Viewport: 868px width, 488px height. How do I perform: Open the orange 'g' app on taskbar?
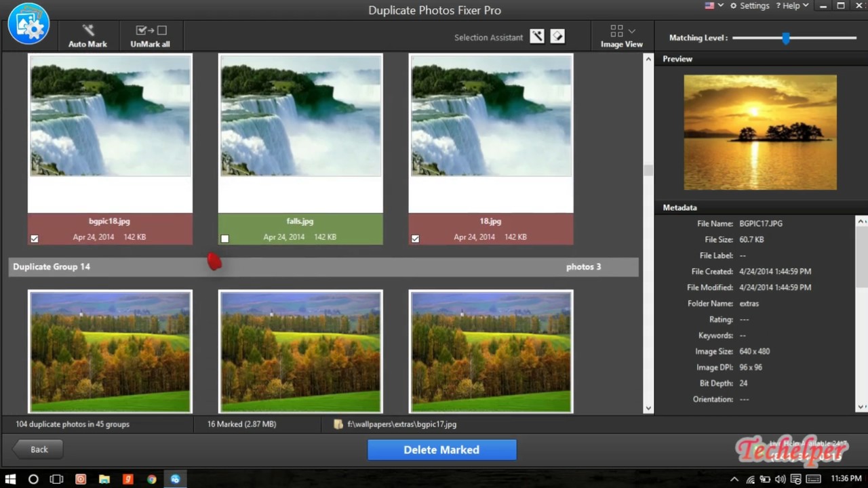tap(127, 479)
